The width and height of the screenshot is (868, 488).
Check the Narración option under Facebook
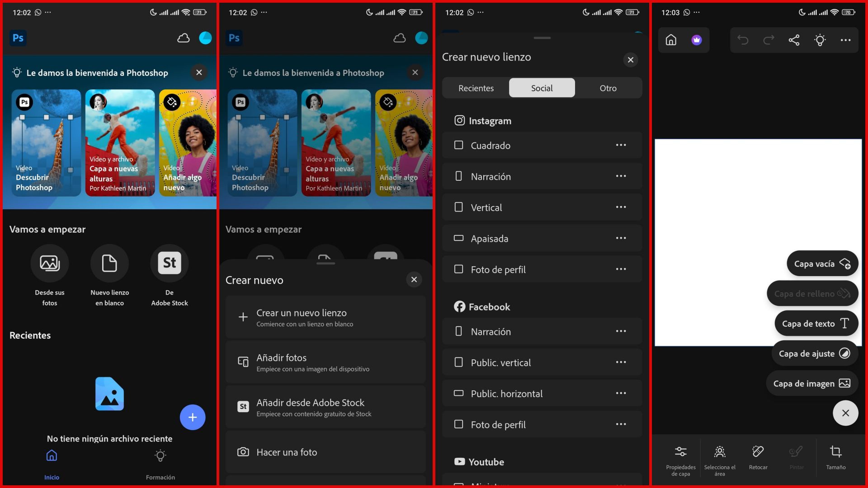(491, 331)
